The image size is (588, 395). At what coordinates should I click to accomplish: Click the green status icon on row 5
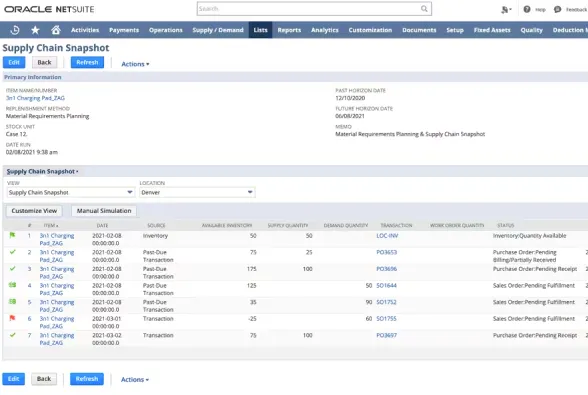pos(12,302)
